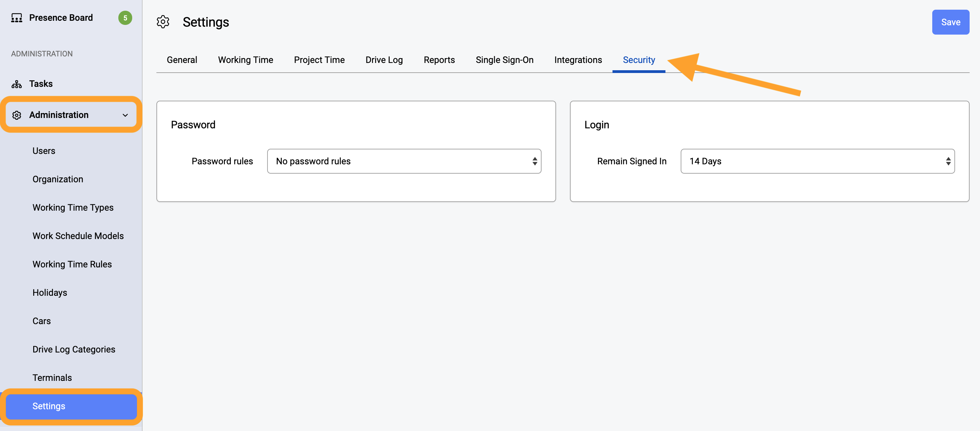Open the Remain Signed In dropdown

click(818, 161)
